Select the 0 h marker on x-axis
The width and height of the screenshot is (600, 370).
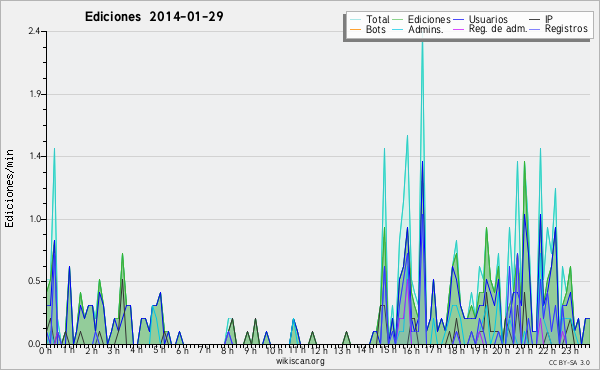click(x=45, y=350)
